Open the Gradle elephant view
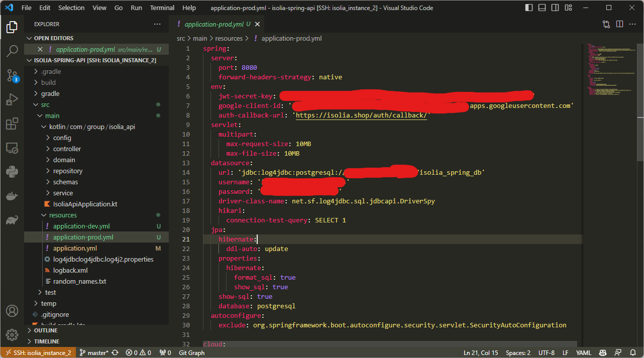This screenshot has width=644, height=358. click(12, 220)
